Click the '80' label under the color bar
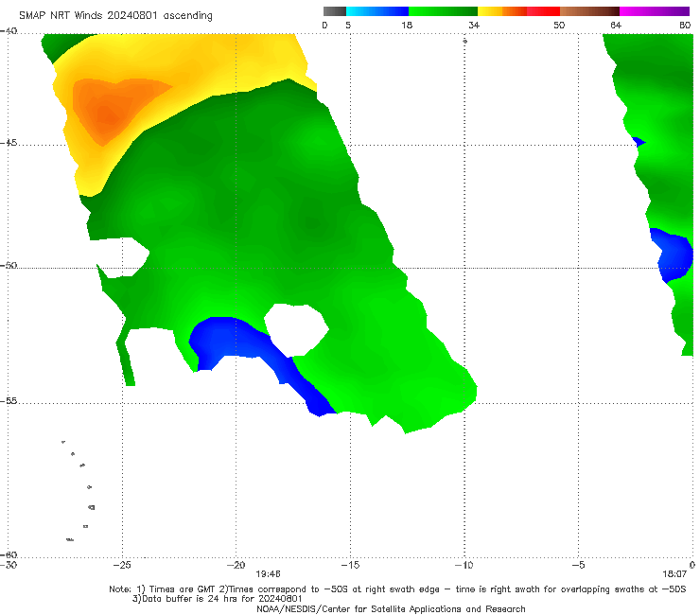This screenshot has height=615, width=700. coord(685,25)
